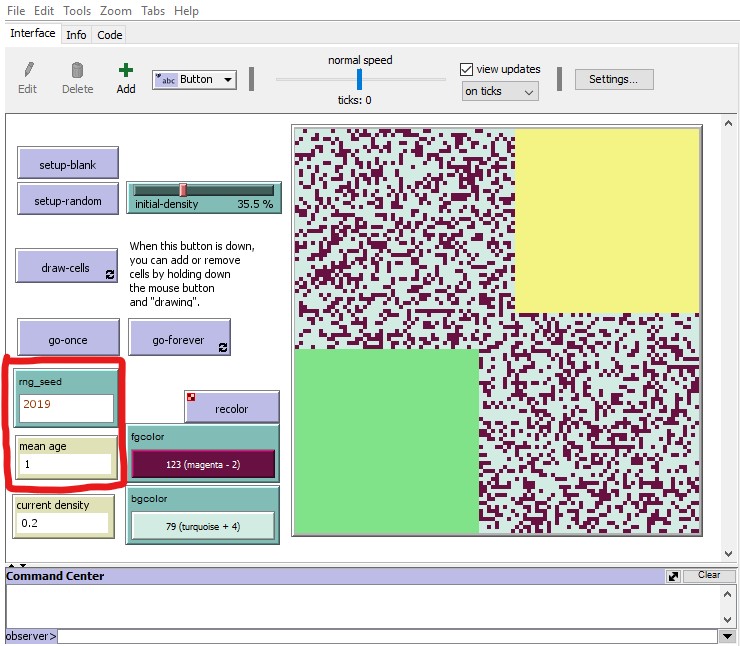Click the Delete trash can icon
The width and height of the screenshot is (740, 646).
coord(77,70)
